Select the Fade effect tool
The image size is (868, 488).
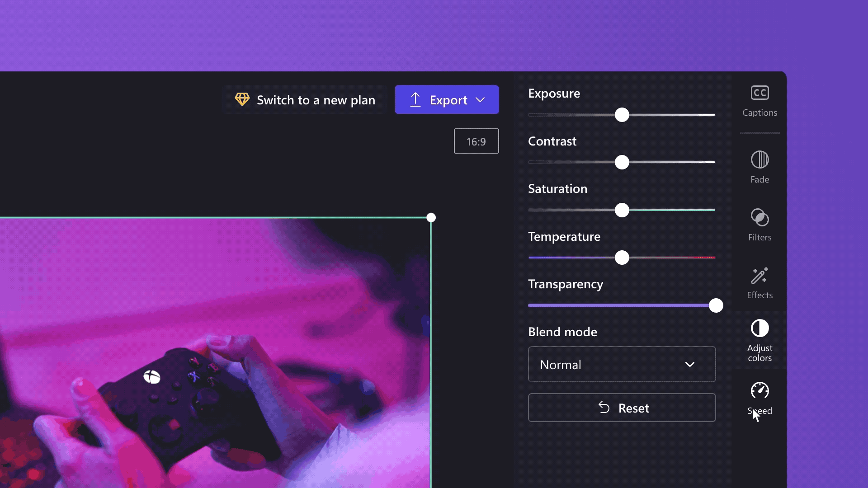[760, 168]
